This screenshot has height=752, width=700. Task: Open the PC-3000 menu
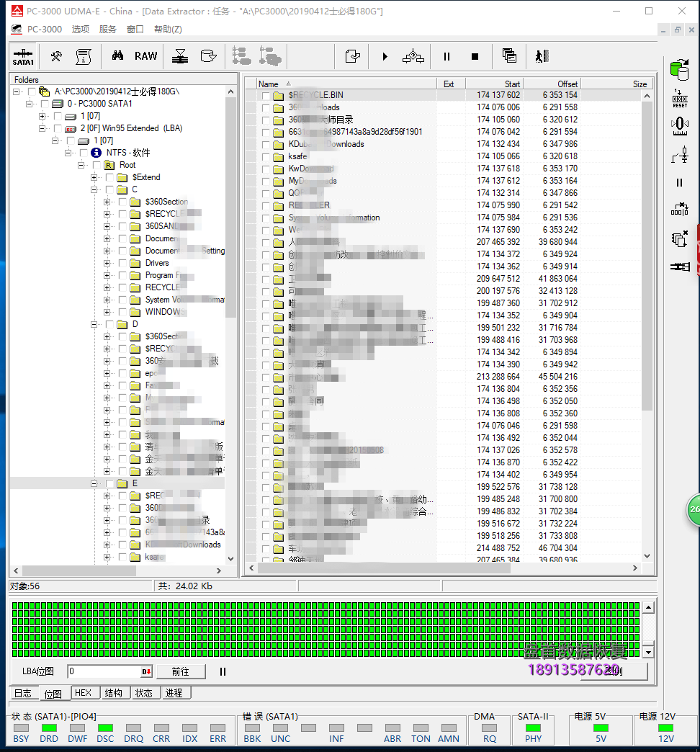(45, 30)
